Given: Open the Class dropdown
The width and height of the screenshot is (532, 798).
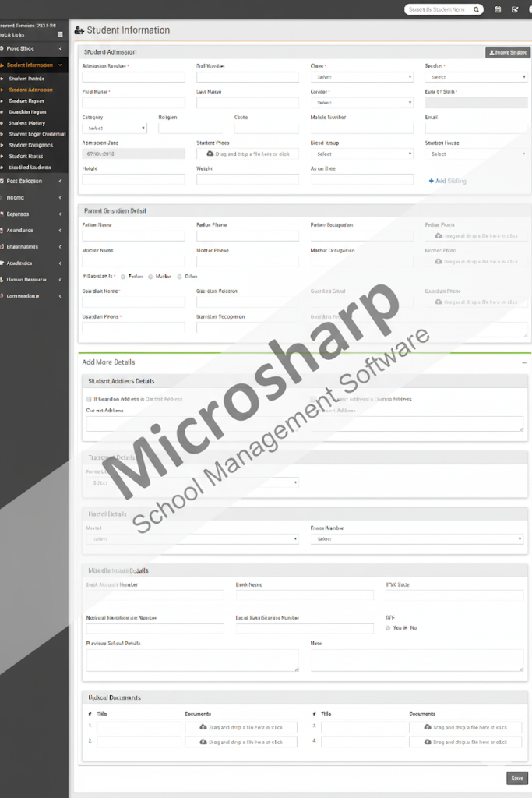Looking at the screenshot, I should pos(361,77).
